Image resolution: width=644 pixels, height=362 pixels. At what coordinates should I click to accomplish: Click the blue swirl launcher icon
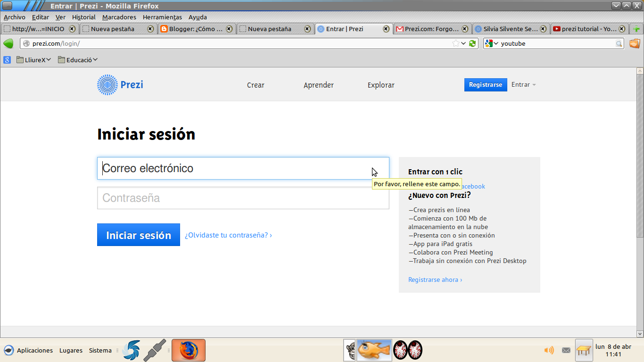pyautogui.click(x=131, y=350)
